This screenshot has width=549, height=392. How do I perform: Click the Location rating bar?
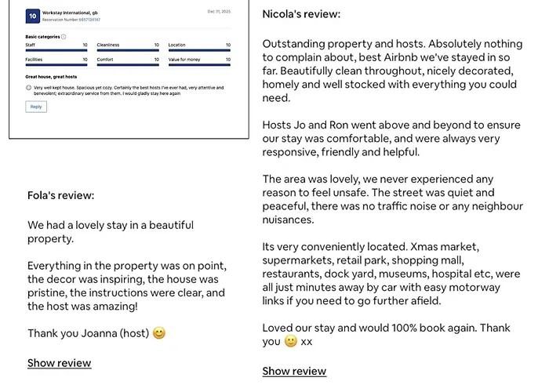pos(199,50)
